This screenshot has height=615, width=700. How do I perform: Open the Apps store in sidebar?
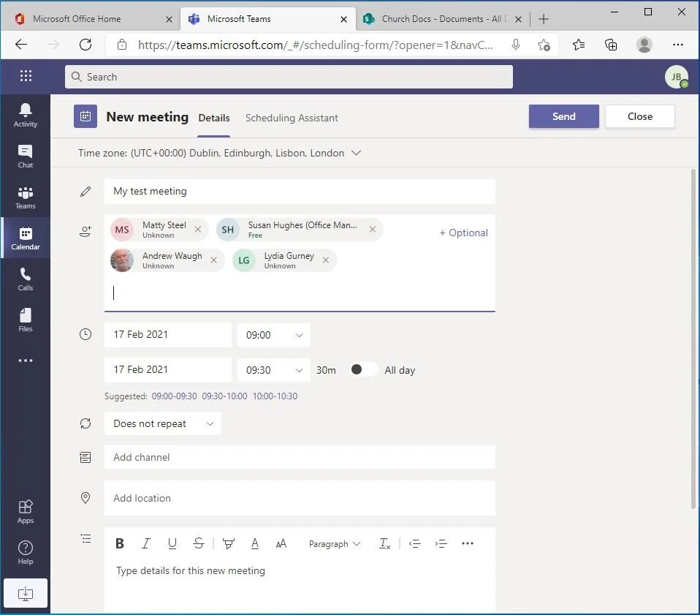[x=26, y=512]
